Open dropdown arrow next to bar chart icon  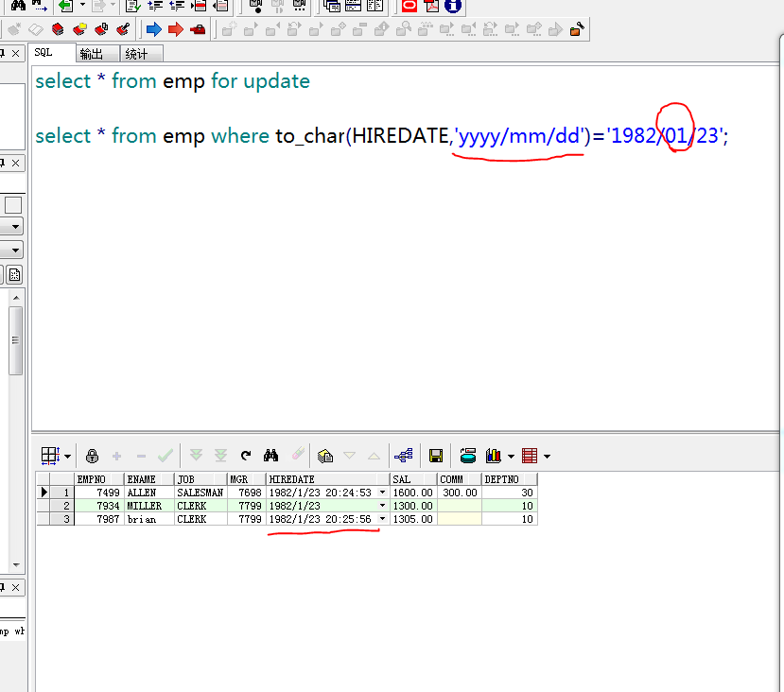[511, 457]
